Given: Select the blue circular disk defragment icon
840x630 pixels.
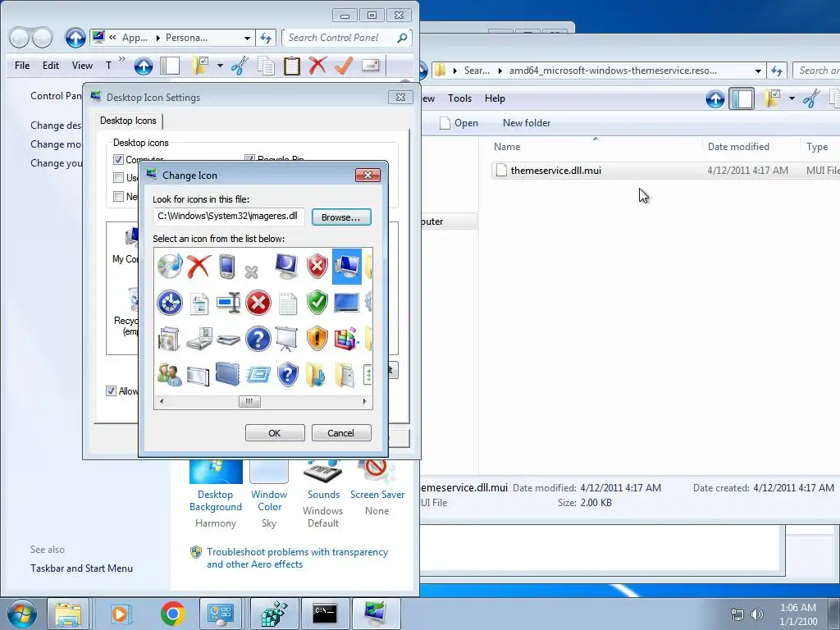Looking at the screenshot, I should (x=170, y=303).
